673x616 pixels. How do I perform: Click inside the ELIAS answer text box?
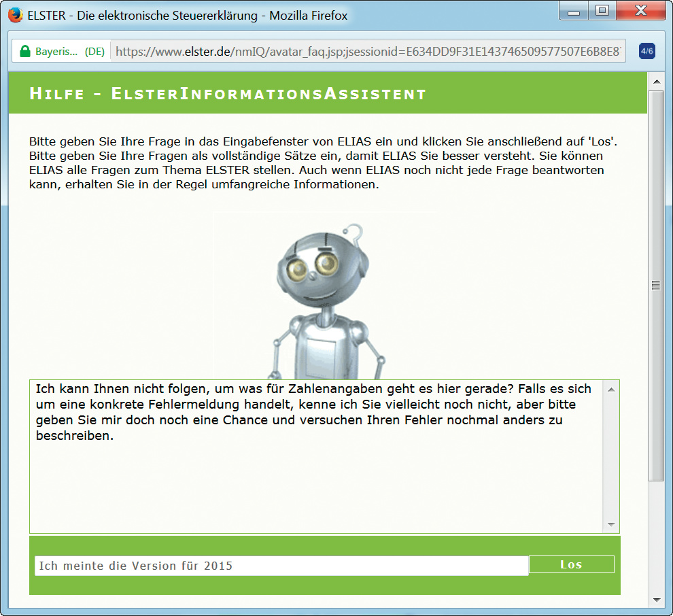(x=313, y=476)
